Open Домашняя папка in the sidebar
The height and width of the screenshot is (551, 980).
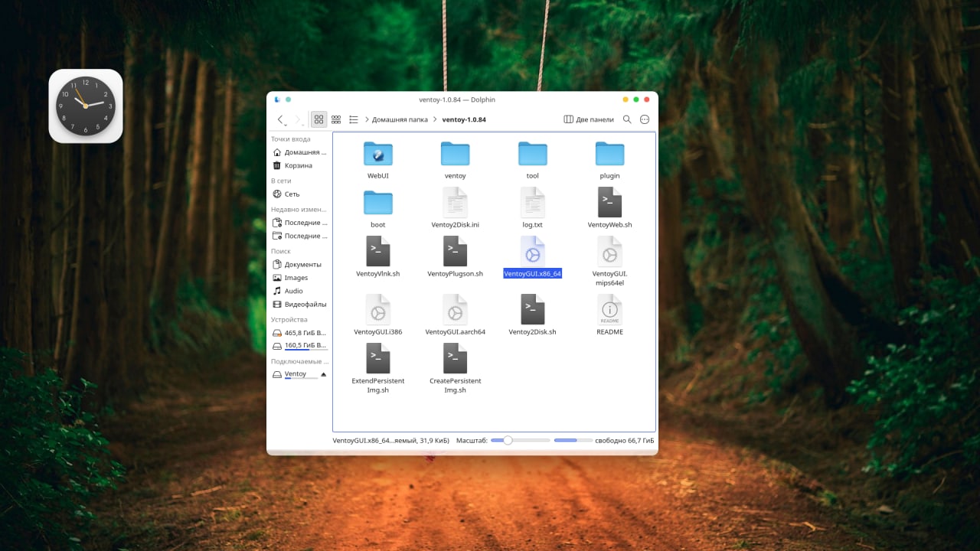299,152
